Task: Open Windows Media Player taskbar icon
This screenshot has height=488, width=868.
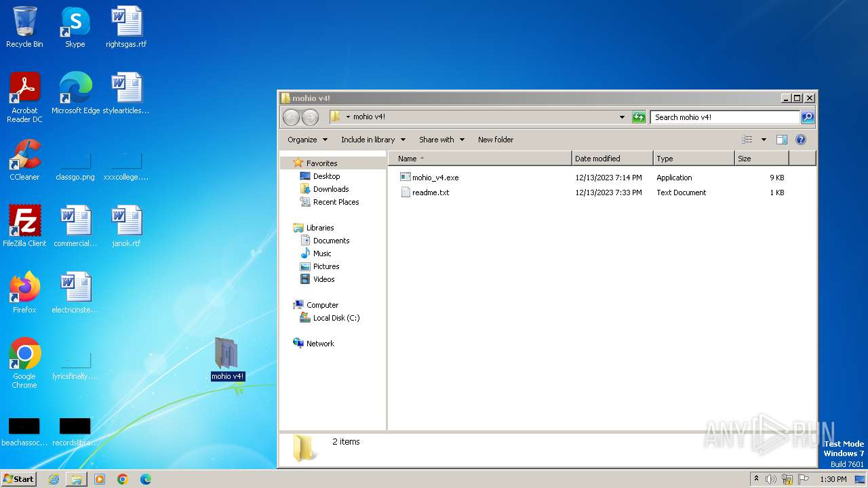Action: click(100, 479)
